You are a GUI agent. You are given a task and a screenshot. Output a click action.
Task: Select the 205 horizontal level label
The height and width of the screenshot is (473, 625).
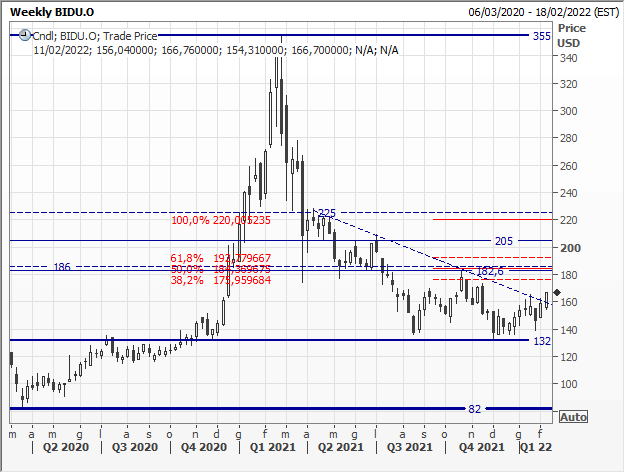pos(504,241)
